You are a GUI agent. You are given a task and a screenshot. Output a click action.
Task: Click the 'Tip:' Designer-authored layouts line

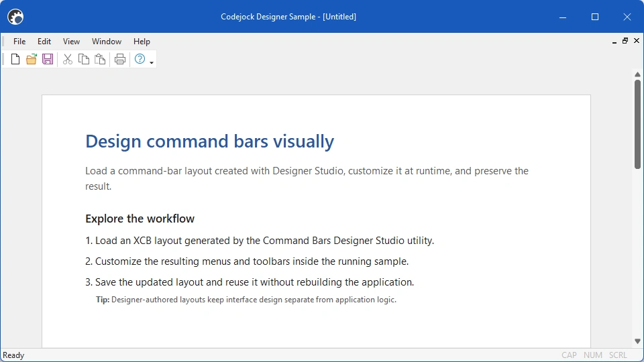point(246,300)
